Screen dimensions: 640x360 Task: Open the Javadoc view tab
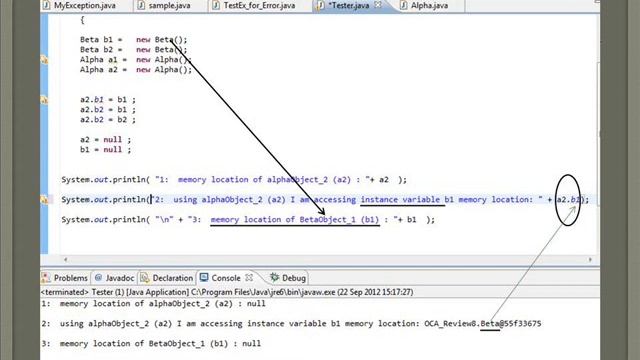coord(114,278)
